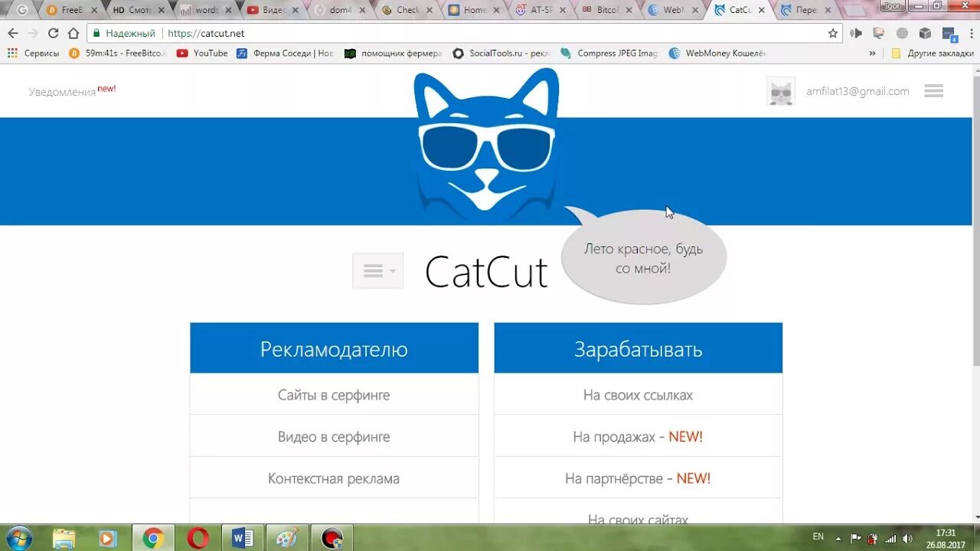Click the extension icon with badge 4

[x=949, y=34]
